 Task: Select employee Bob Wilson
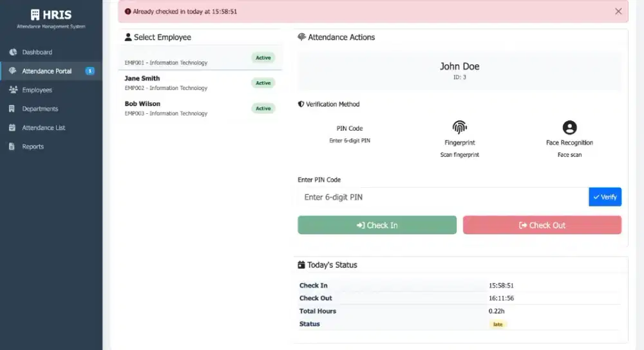(200, 108)
